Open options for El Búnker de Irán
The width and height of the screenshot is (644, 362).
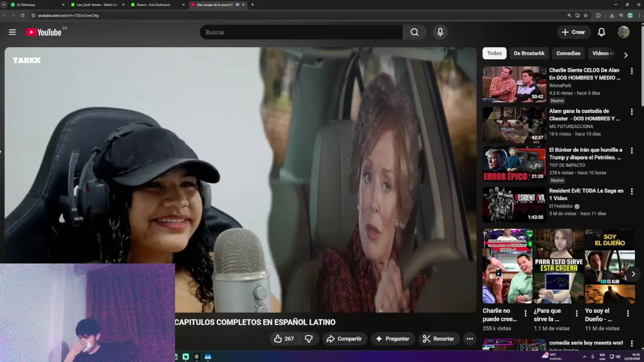click(631, 151)
